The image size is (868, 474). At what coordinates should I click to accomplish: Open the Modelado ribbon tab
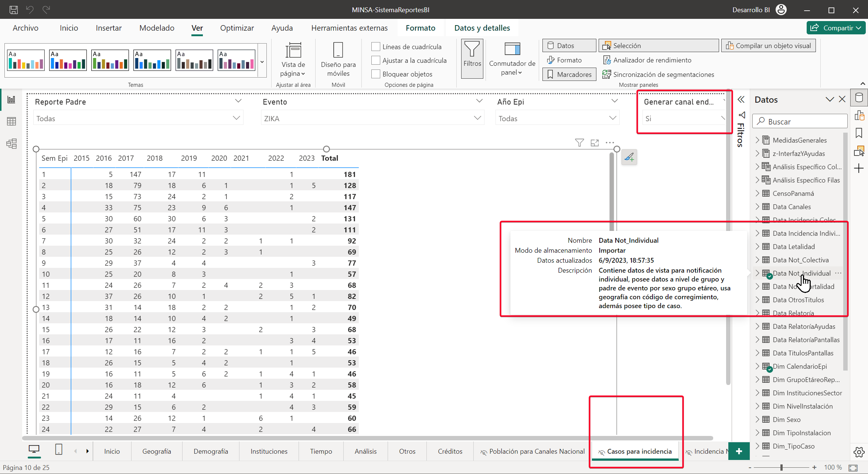(x=157, y=28)
